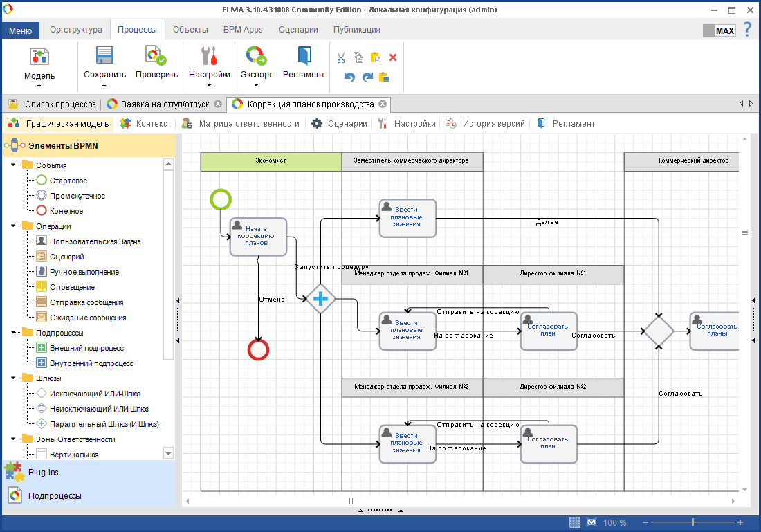Click the Экспорт icon
This screenshot has height=532, width=761.
(256, 55)
